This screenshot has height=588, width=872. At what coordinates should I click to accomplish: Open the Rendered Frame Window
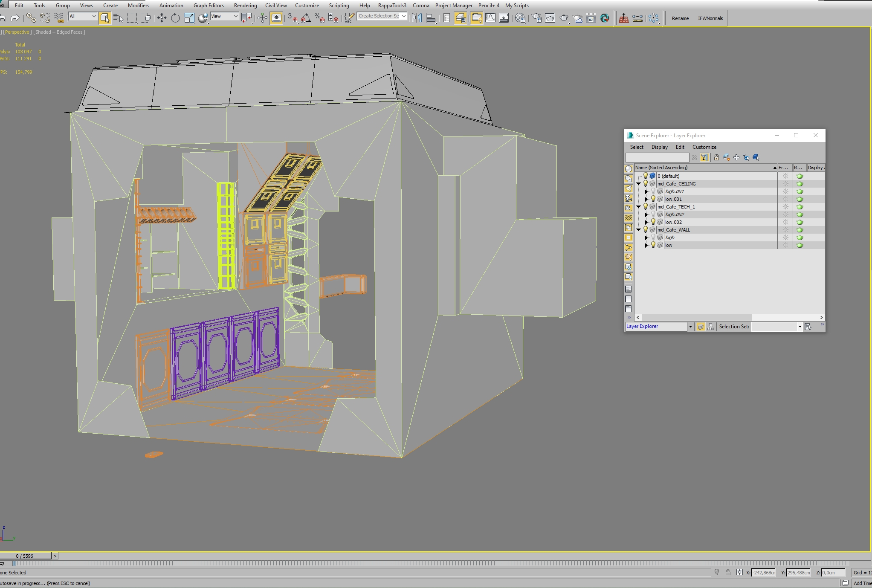pos(550,18)
